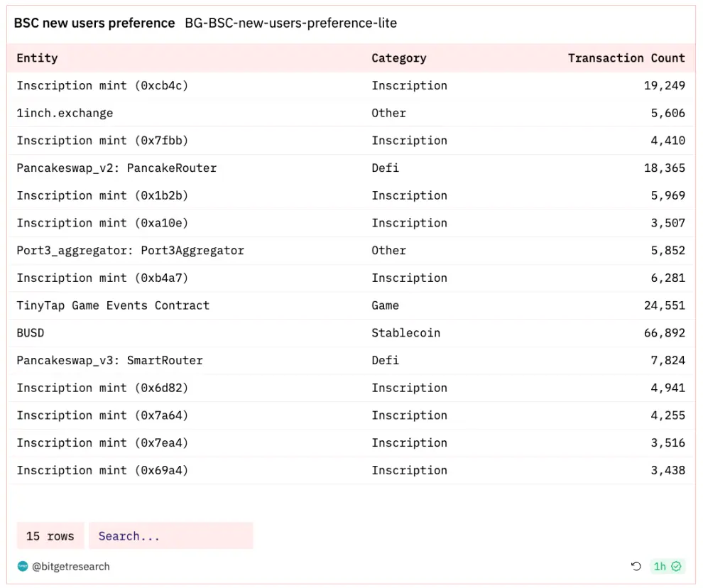The width and height of the screenshot is (703, 588).
Task: Click the bitgetresearch avatar icon
Action: tap(22, 566)
